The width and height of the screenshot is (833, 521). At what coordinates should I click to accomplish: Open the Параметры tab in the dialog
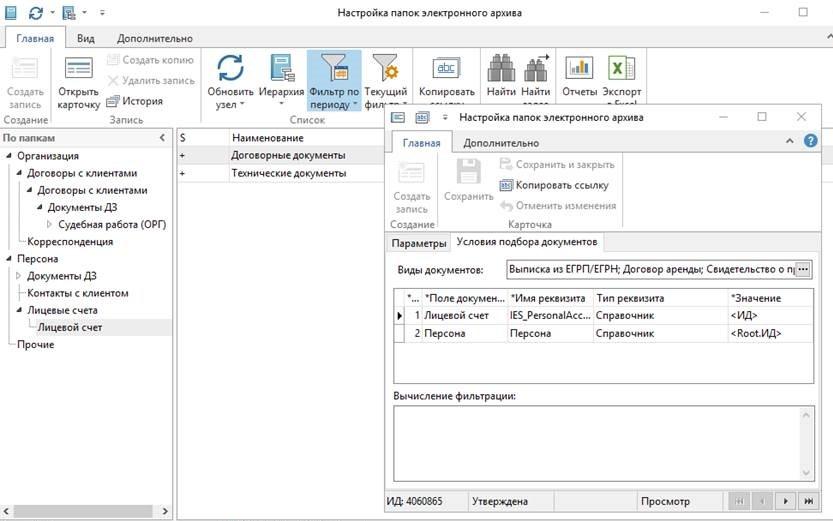tap(418, 243)
